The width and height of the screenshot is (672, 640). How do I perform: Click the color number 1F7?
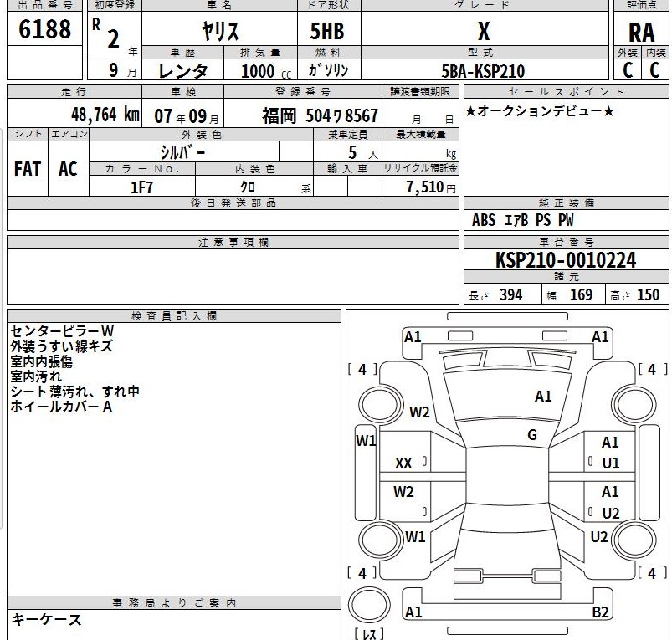[142, 187]
